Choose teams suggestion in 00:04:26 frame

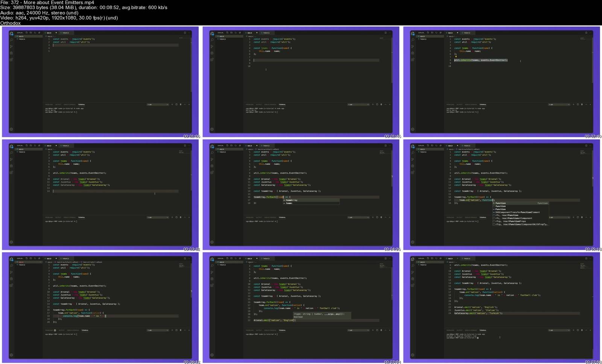tap(311, 203)
